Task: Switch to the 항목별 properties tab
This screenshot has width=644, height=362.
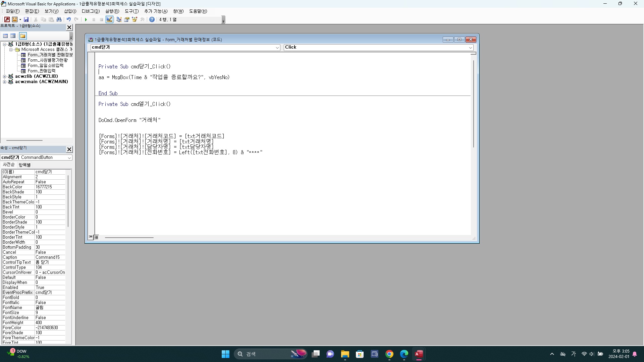Action: click(24, 165)
